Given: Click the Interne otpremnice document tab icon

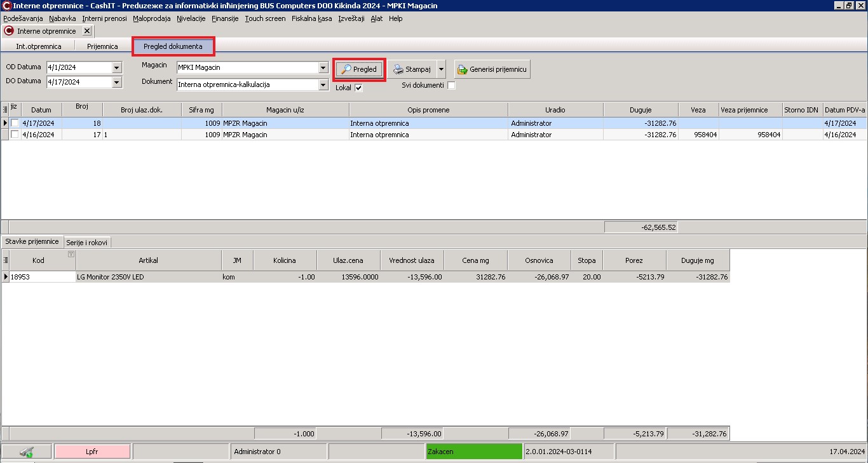Looking at the screenshot, I should coord(9,30).
